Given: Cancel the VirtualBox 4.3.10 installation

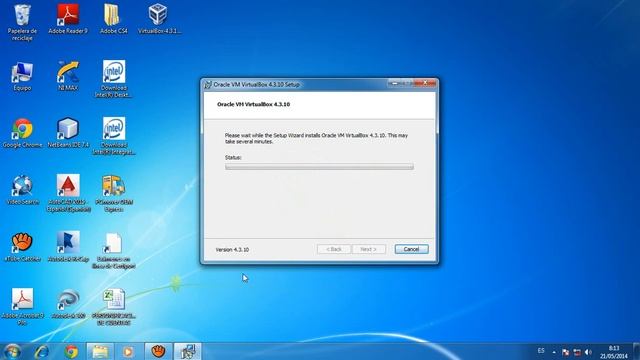Looking at the screenshot, I should (x=411, y=249).
